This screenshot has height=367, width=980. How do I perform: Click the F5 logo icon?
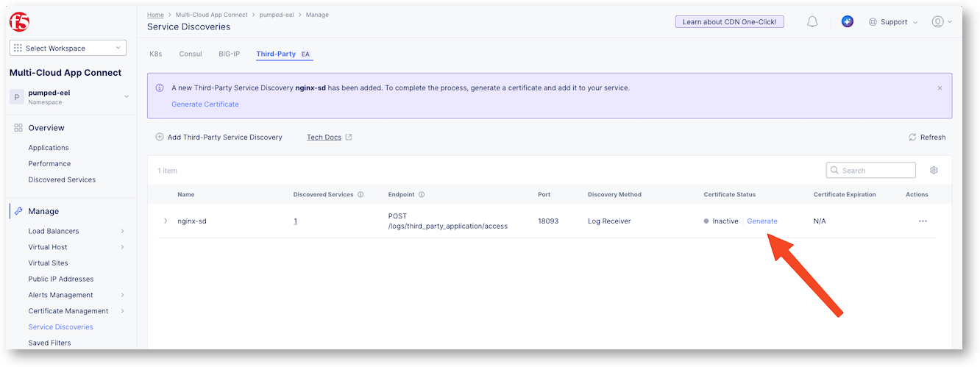20,21
